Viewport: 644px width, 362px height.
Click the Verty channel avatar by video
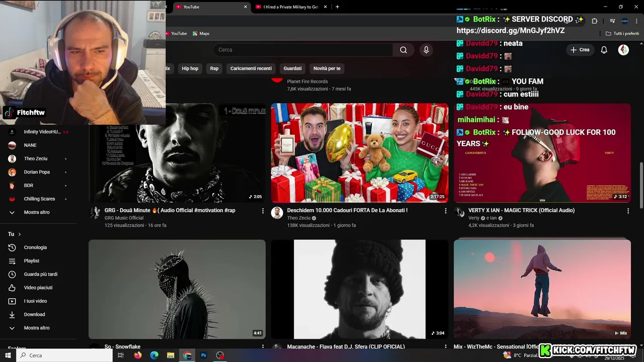460,213
